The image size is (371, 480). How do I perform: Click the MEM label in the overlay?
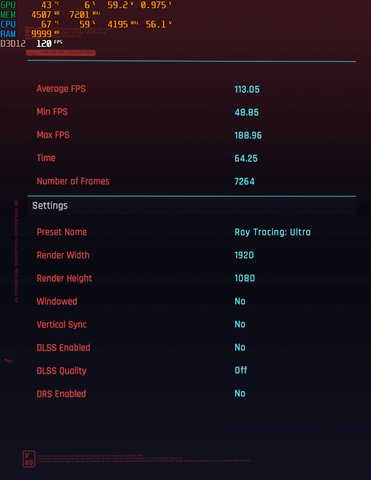[x=8, y=15]
